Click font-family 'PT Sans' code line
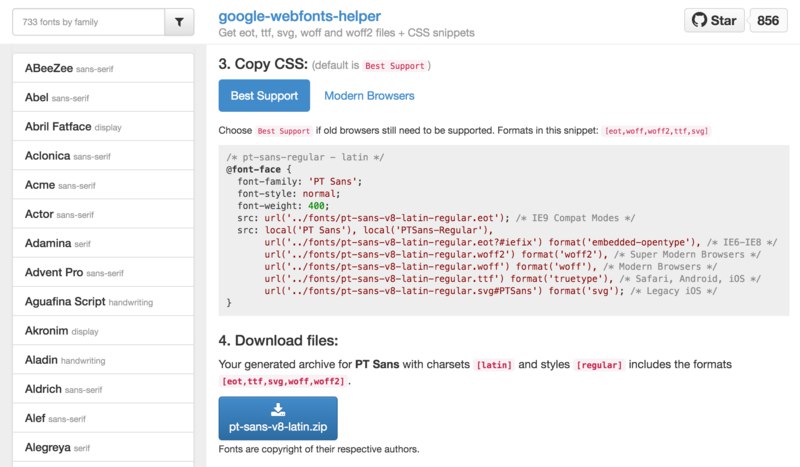The height and width of the screenshot is (467, 800). [299, 181]
